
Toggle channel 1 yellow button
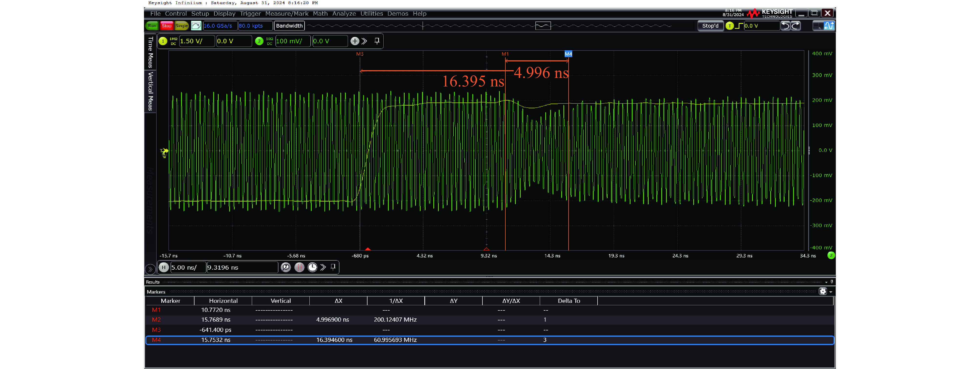163,41
